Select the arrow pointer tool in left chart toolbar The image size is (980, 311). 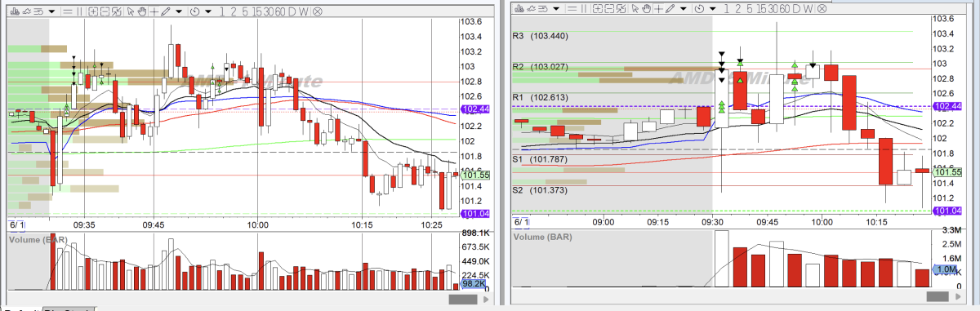pos(131,11)
